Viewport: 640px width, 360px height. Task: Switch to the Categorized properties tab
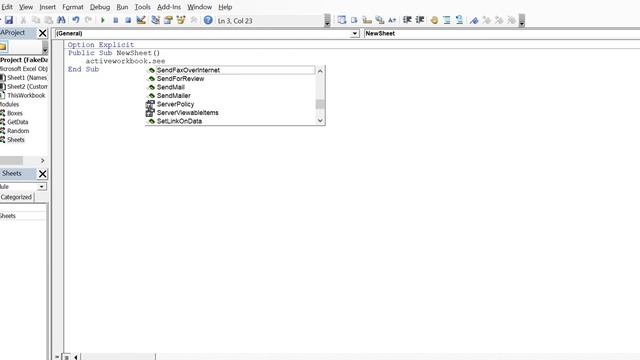coord(16,197)
